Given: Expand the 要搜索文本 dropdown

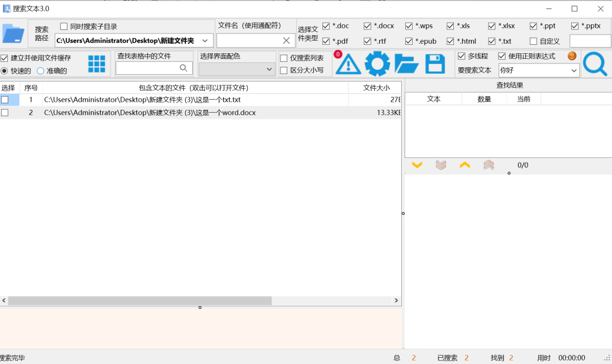Looking at the screenshot, I should coord(573,71).
